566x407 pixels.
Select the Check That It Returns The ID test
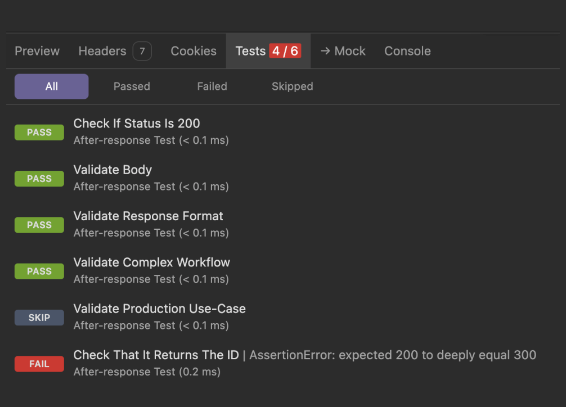tap(156, 355)
